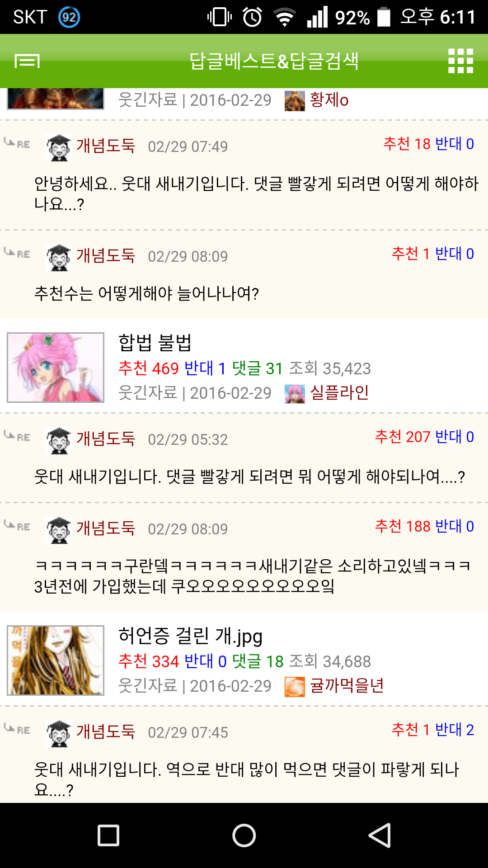488x868 pixels.
Task: Tap author name 황제o
Action: point(329,100)
